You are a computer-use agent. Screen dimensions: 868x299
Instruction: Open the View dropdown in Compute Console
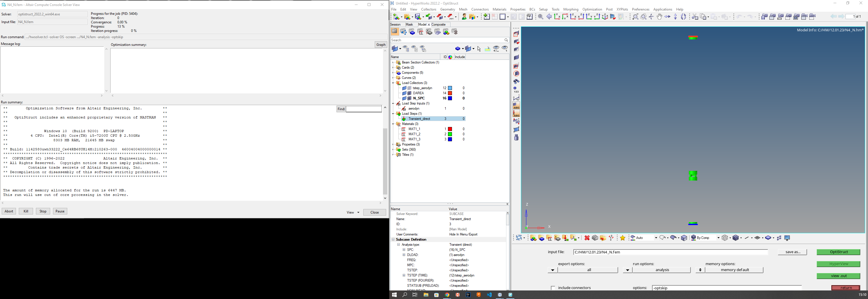click(353, 212)
